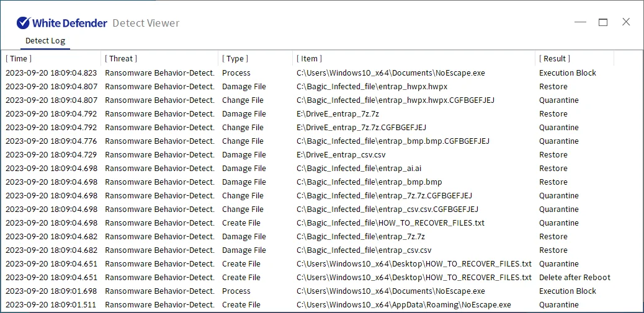Sort by the Time column header

[19, 59]
